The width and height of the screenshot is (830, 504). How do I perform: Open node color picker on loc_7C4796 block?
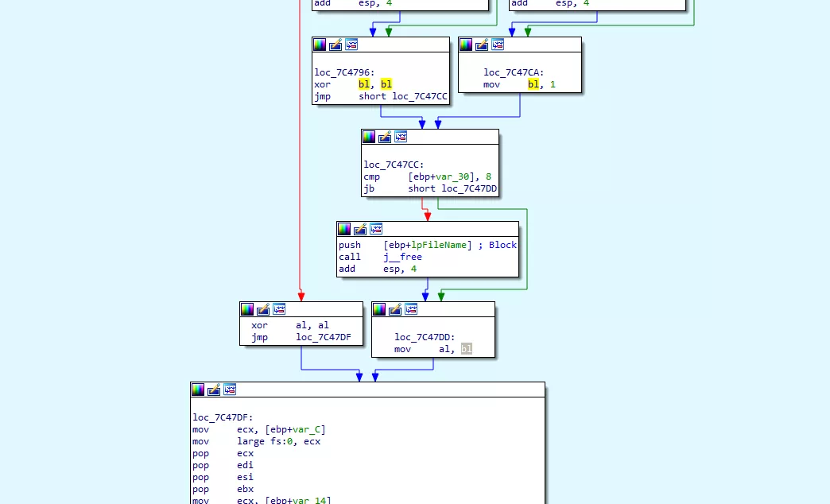pos(320,45)
